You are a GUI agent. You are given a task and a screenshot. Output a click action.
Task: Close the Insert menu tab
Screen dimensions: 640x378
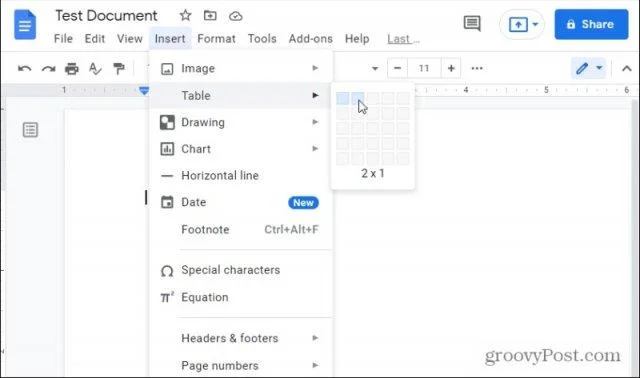[170, 39]
